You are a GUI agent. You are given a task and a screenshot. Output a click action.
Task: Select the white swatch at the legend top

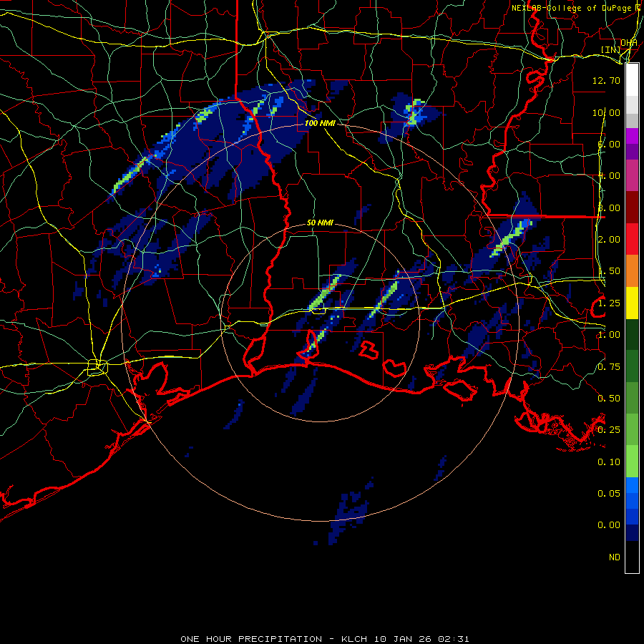tap(632, 80)
